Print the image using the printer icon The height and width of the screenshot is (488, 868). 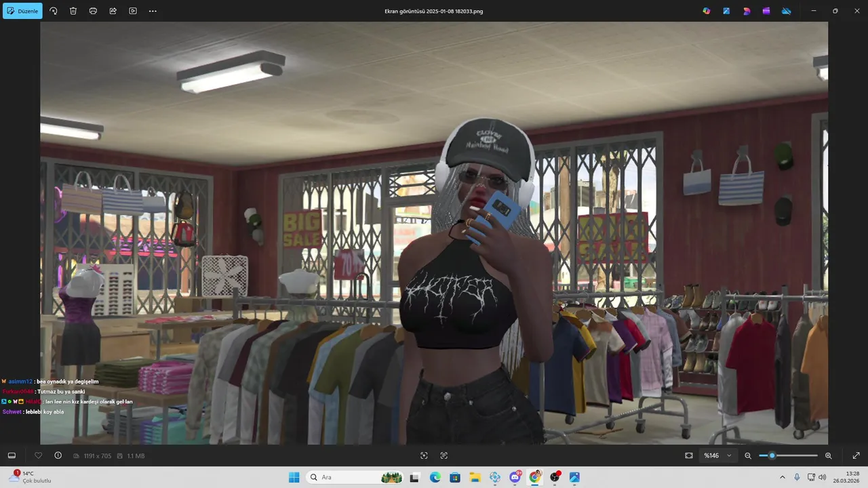pos(93,11)
